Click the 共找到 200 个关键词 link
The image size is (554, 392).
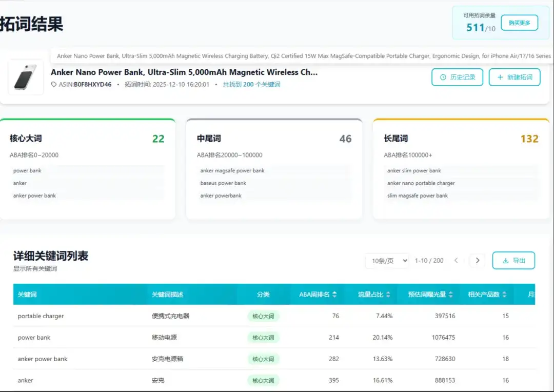[251, 85]
